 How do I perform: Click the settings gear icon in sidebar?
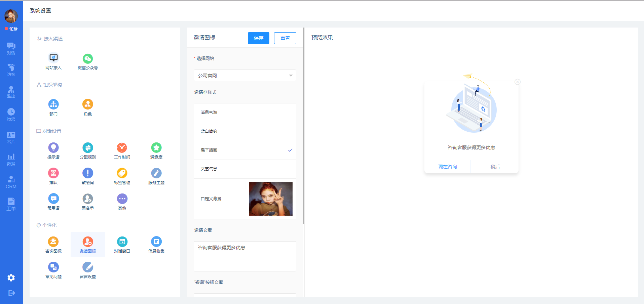11,278
